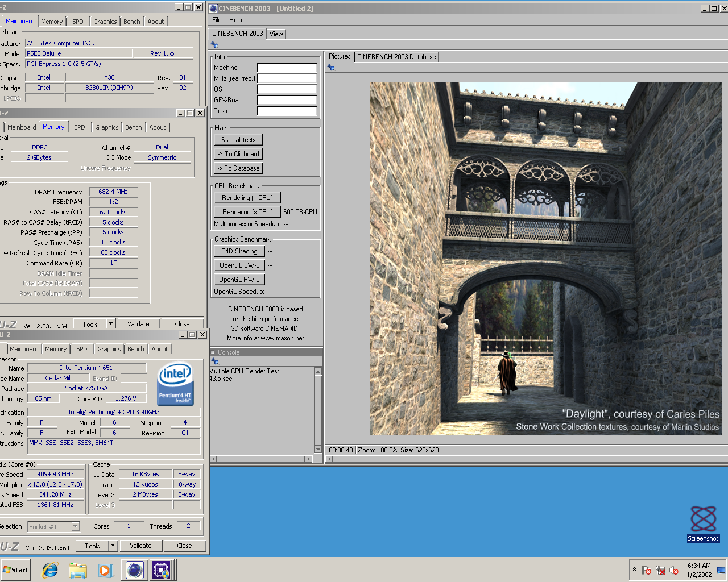This screenshot has width=728, height=582.
Task: Click the Tools button in CPU-Z Memory window
Action: click(x=90, y=324)
